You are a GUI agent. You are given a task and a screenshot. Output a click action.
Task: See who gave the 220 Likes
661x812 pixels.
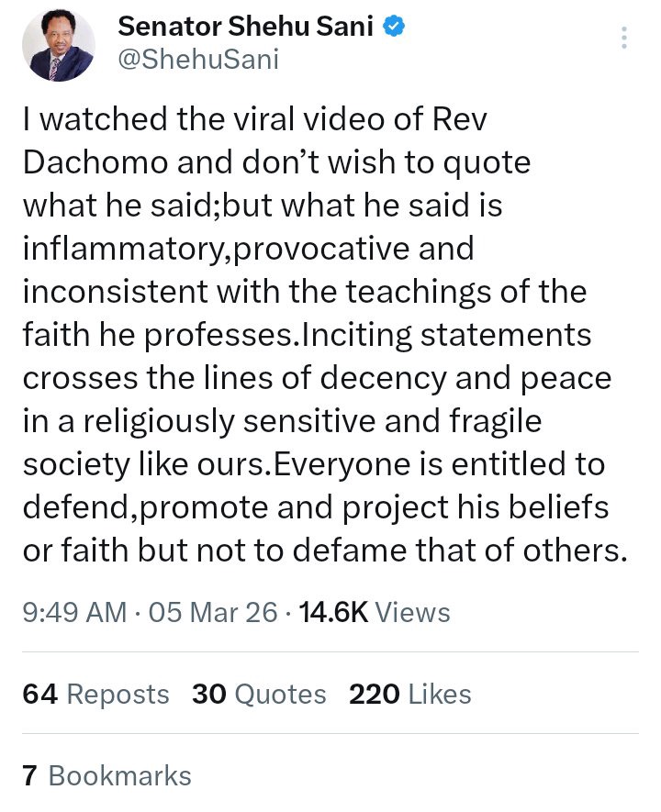point(409,695)
